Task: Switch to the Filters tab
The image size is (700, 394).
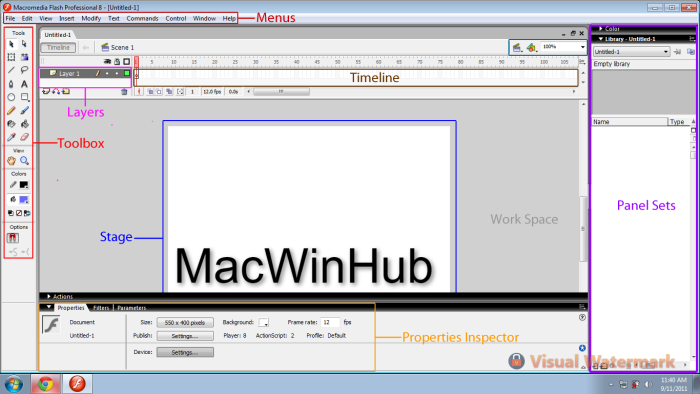Action: pyautogui.click(x=101, y=308)
